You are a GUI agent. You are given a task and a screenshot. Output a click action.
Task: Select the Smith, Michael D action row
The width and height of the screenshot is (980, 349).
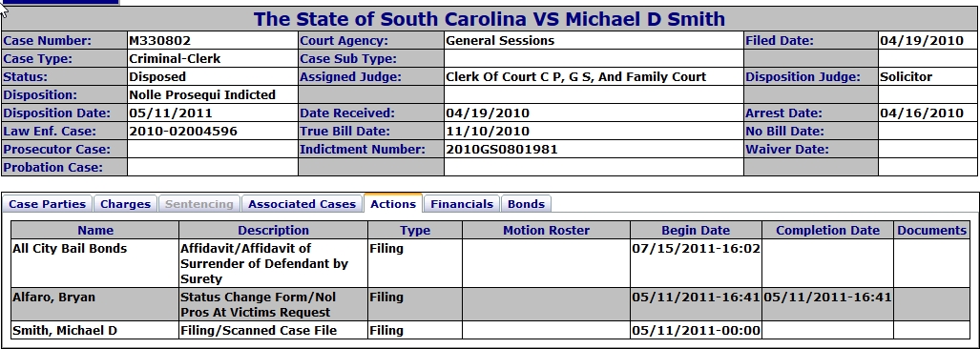tap(490, 330)
